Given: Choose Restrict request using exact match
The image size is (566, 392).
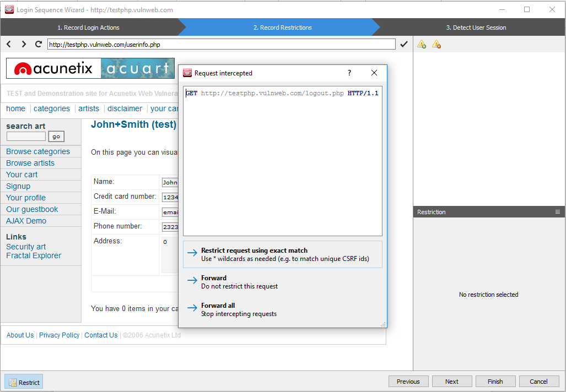Looking at the screenshot, I should pyautogui.click(x=282, y=254).
